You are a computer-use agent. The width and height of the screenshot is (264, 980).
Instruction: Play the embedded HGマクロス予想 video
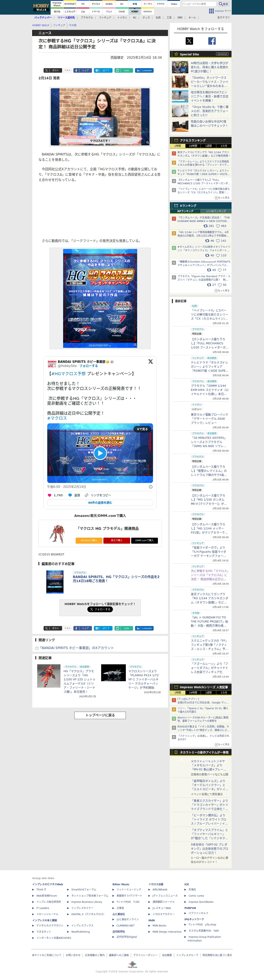[100, 453]
